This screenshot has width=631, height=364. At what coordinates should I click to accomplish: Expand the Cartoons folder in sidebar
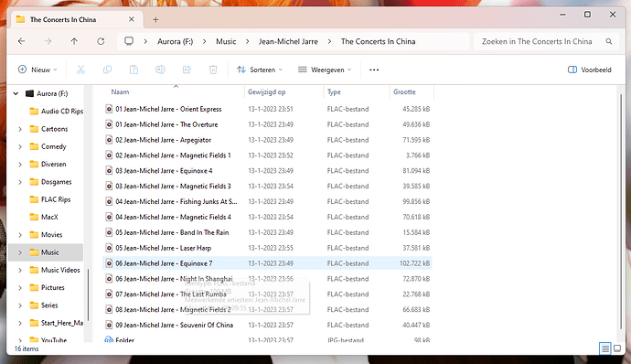[20, 129]
